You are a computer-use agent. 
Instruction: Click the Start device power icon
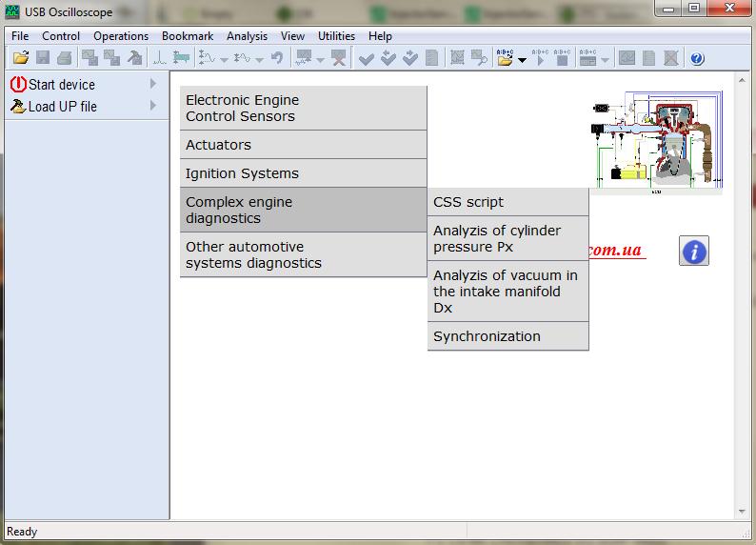pos(18,84)
